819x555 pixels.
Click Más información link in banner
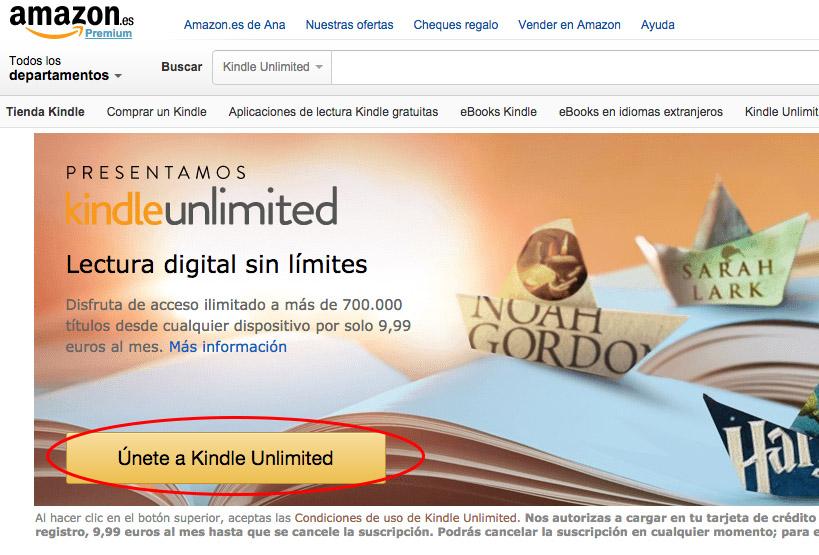(228, 347)
